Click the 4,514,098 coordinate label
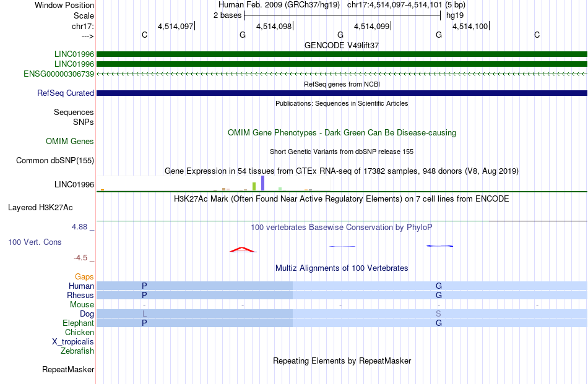Screen dimensions: 588x384 point(274,26)
